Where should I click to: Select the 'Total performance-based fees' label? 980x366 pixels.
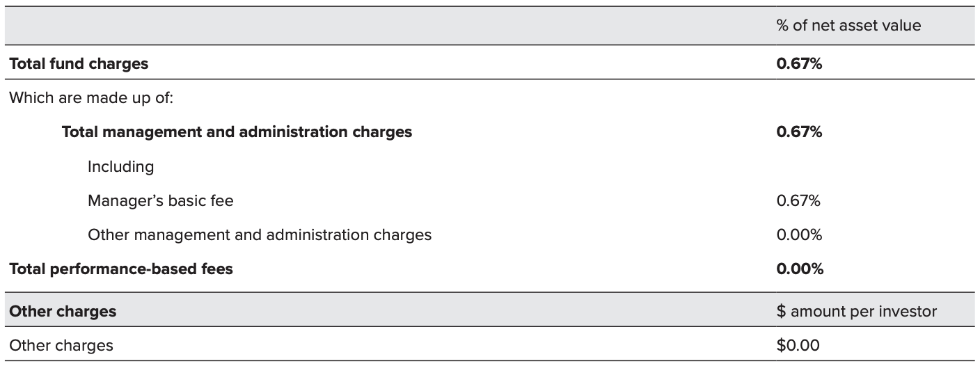click(121, 269)
